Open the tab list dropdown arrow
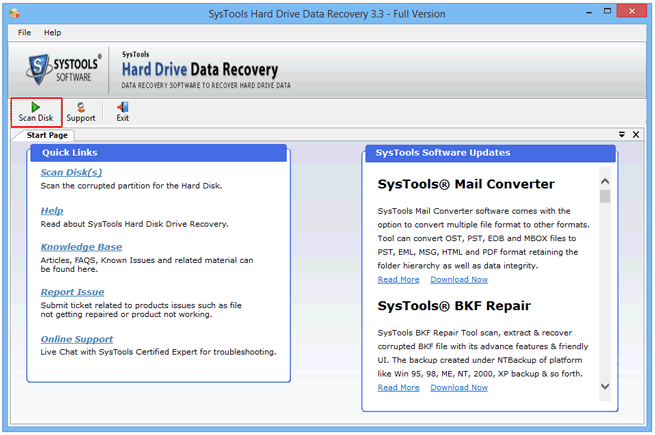 622,135
